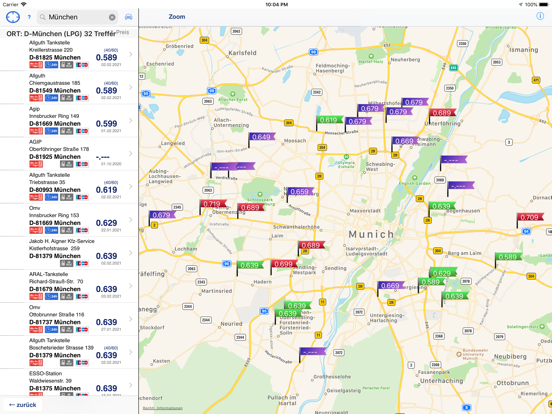Select Agip Innsbrucker Ring 149 entry
The image size is (552, 414).
point(69,120)
